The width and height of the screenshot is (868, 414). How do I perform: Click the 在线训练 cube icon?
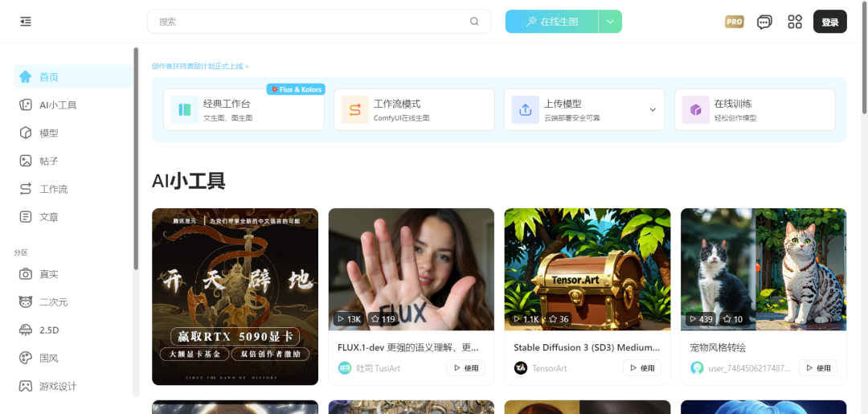point(696,109)
